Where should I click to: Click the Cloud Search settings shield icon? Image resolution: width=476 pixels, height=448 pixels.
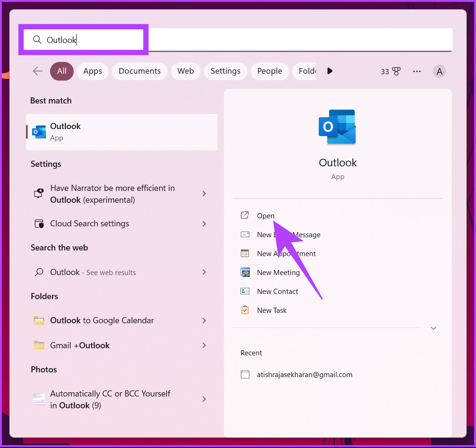coord(39,224)
